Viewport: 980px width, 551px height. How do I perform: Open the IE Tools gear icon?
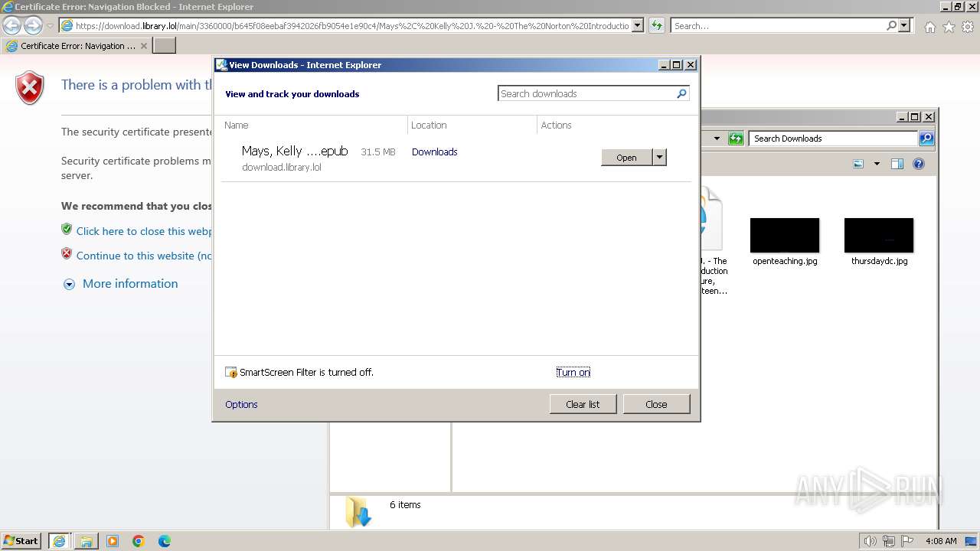pyautogui.click(x=968, y=27)
